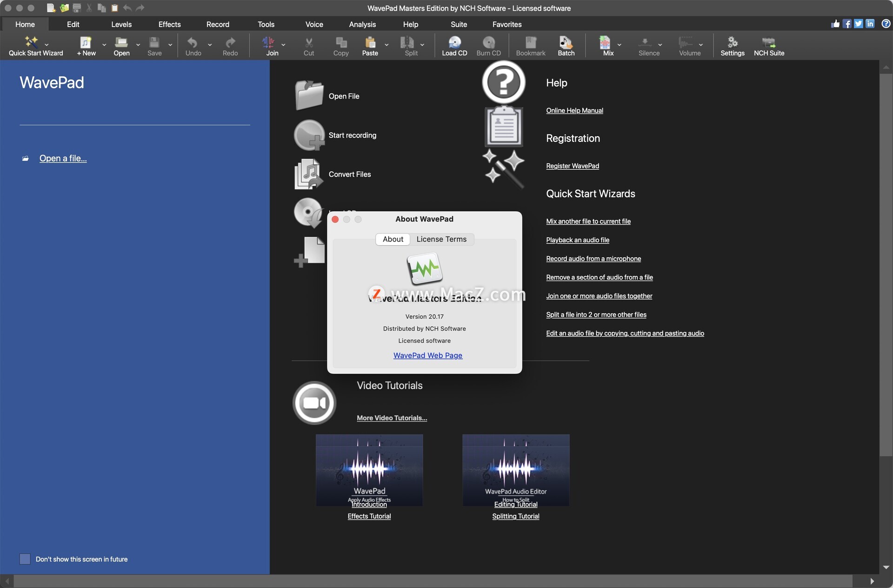Click the horizontal scrollbar track

pyautogui.click(x=433, y=581)
